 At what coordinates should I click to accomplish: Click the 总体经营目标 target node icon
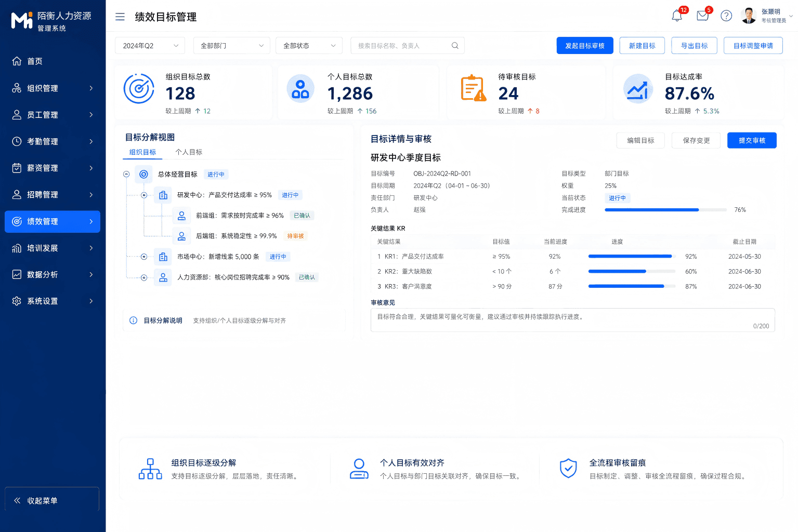(143, 175)
